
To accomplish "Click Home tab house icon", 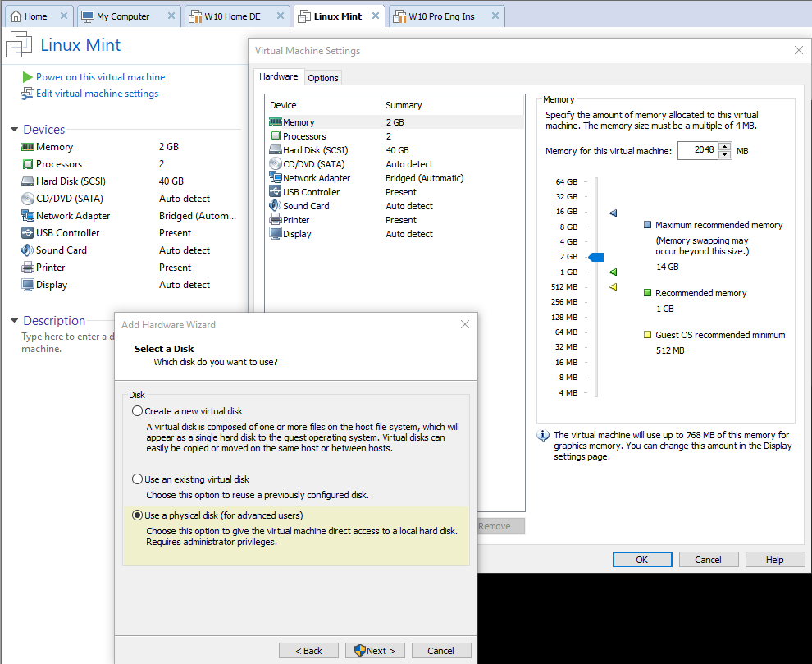I will [16, 16].
